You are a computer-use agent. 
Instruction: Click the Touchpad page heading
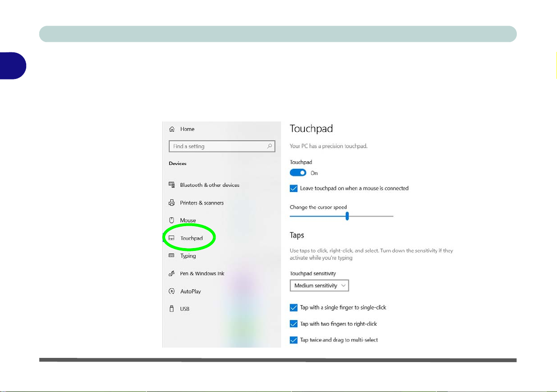311,128
